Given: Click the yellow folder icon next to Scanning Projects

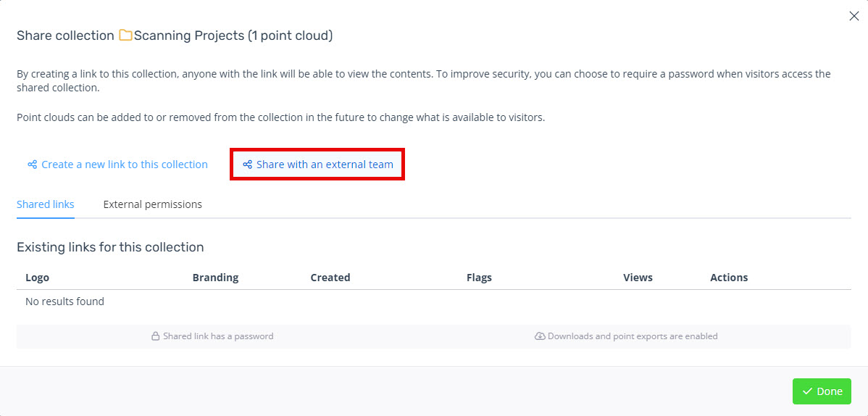Looking at the screenshot, I should tap(125, 36).
